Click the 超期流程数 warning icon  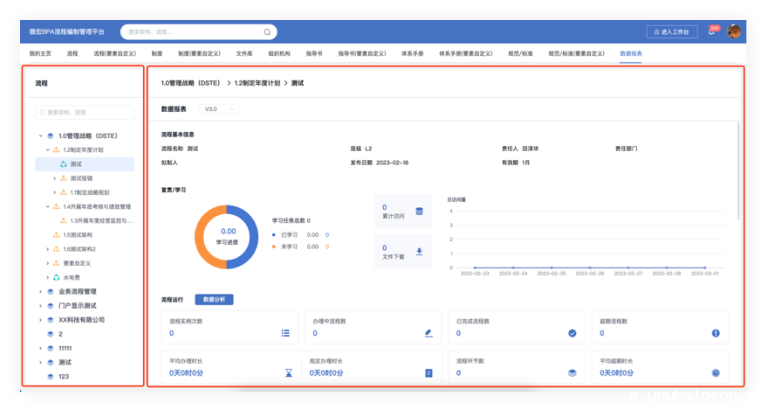point(715,333)
